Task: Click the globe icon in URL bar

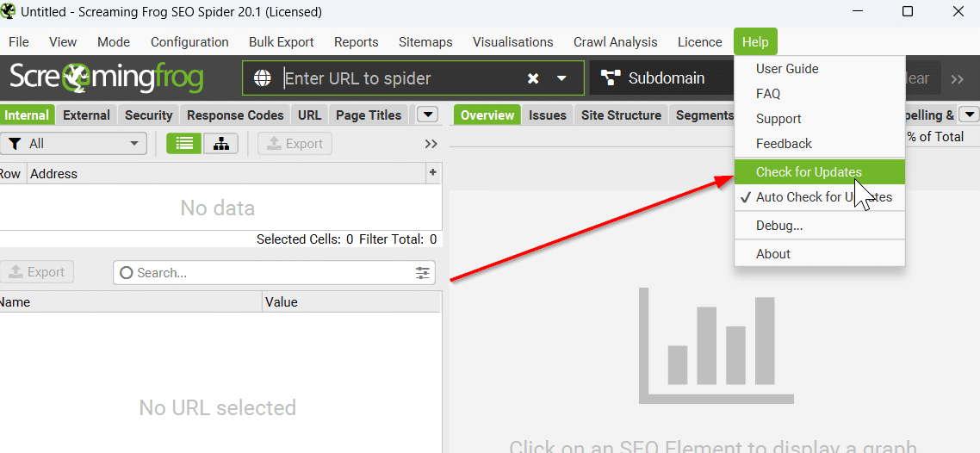Action: click(263, 78)
